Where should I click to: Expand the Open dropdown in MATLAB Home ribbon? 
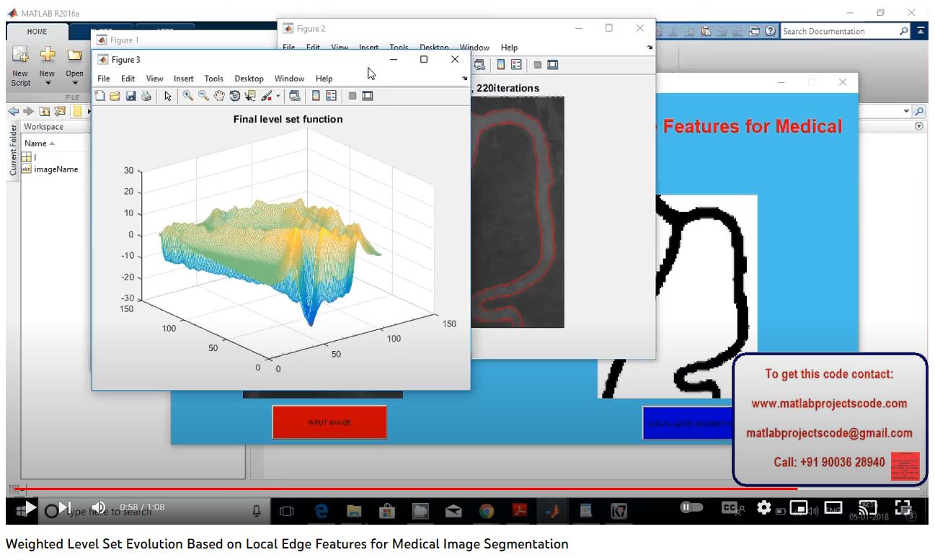tap(74, 83)
